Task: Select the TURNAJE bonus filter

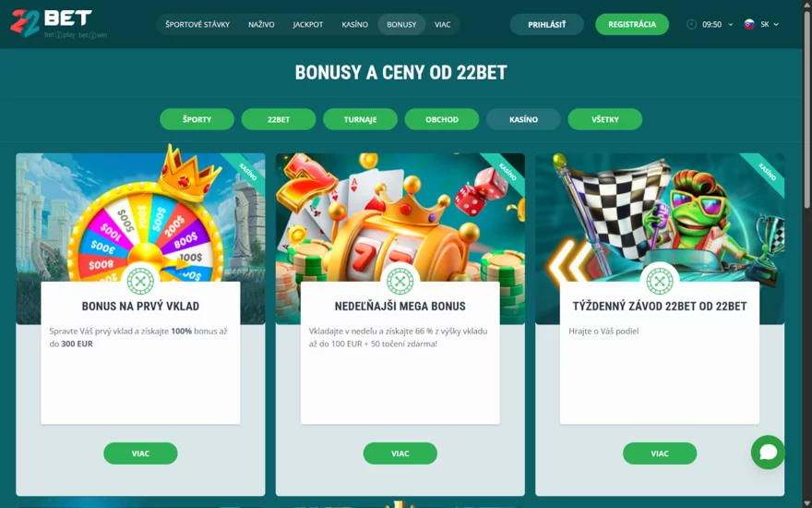Action: pos(360,119)
